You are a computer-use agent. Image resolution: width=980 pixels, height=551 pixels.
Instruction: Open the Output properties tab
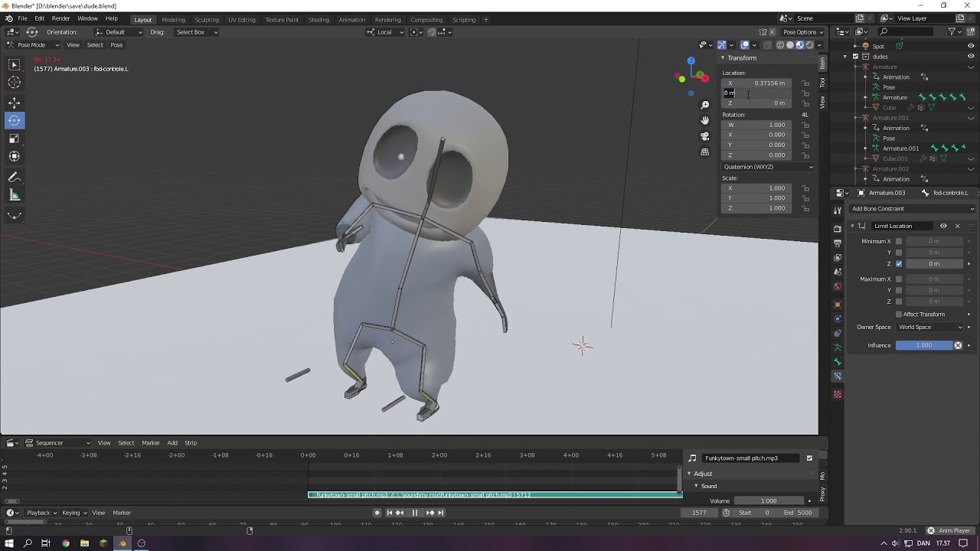838,243
